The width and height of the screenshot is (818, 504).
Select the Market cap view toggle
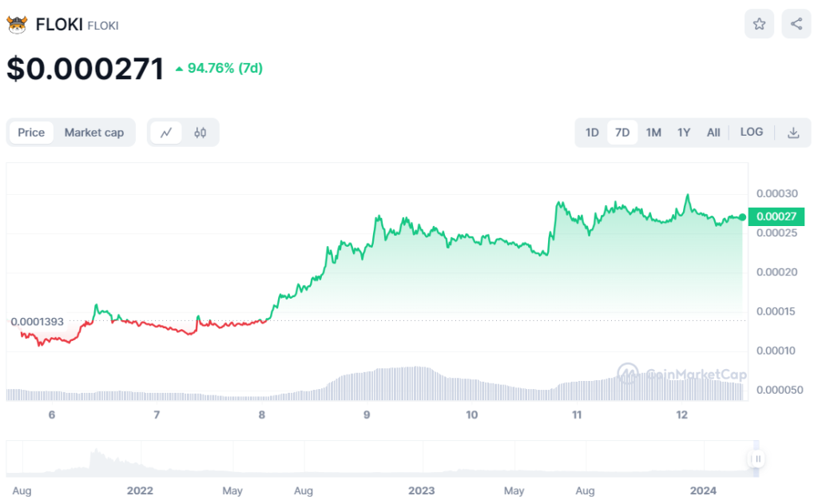(94, 133)
